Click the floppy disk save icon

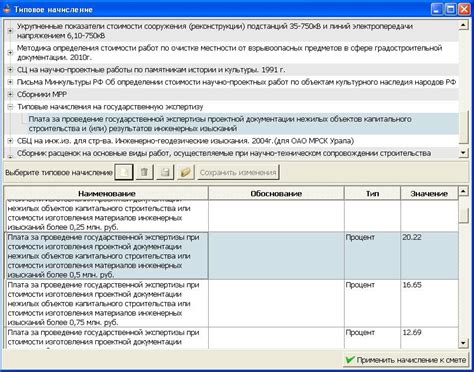165,172
